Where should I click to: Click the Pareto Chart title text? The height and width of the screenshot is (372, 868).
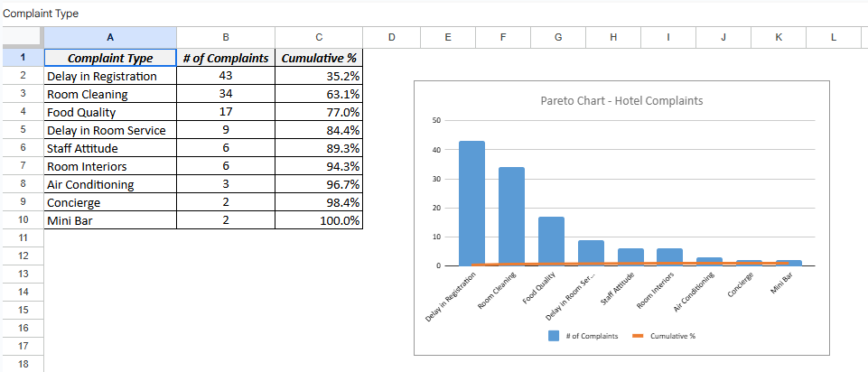pyautogui.click(x=621, y=101)
